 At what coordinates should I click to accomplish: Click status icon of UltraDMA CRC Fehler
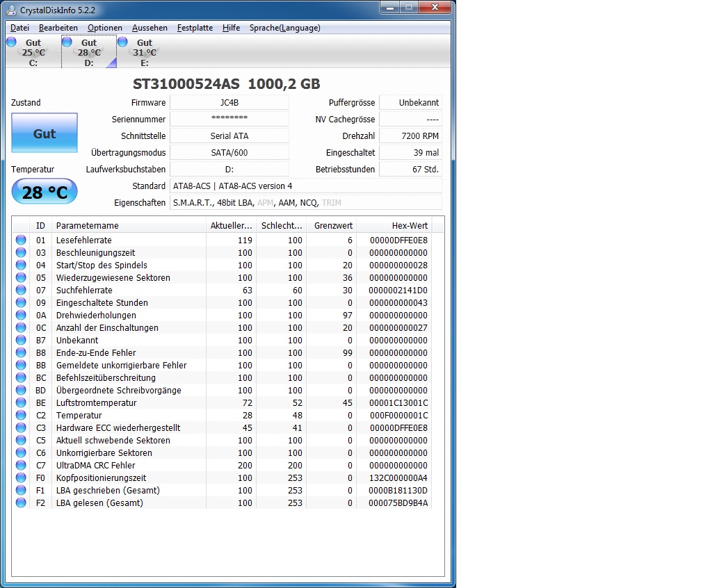pos(21,465)
